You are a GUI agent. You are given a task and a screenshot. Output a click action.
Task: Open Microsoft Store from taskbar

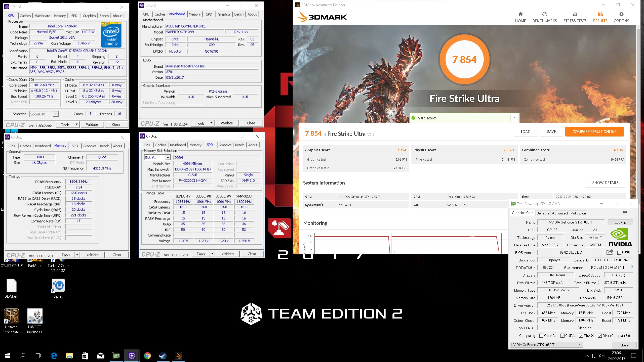(x=85, y=356)
